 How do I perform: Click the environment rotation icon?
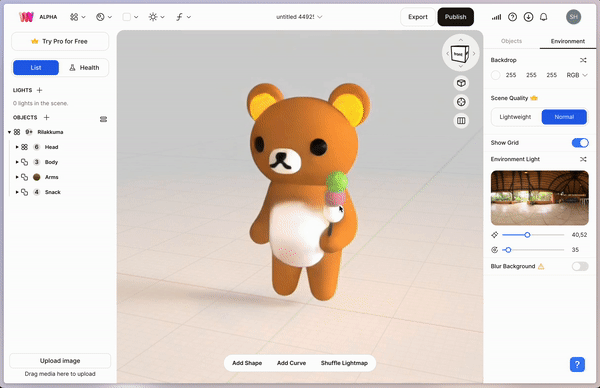pyautogui.click(x=494, y=250)
